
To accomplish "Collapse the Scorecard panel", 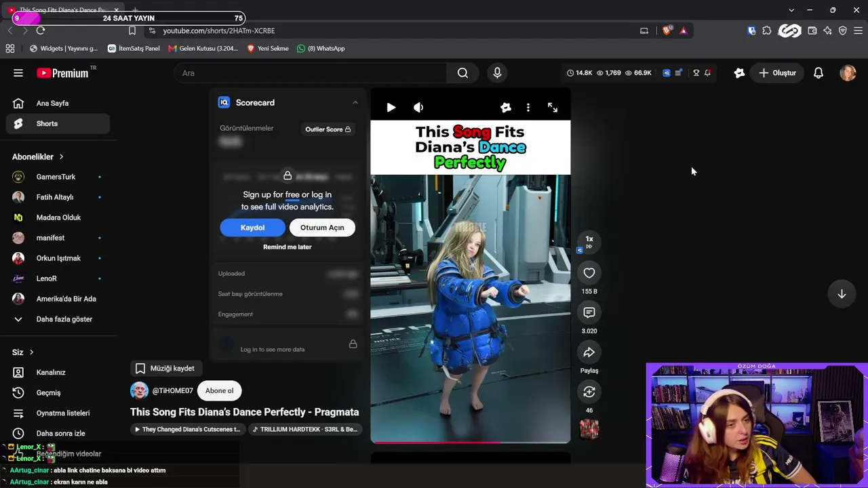I will click(x=355, y=102).
